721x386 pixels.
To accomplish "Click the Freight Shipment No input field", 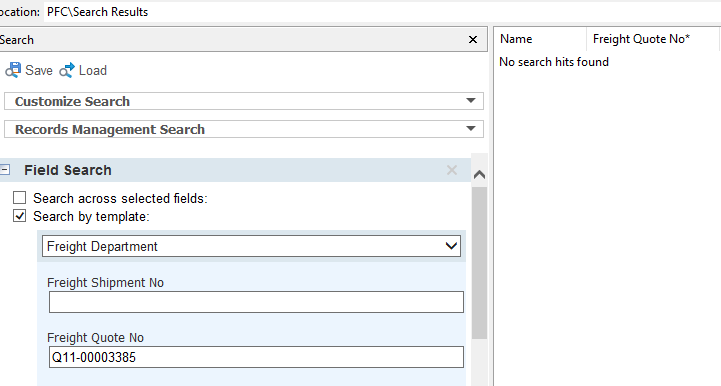I will point(256,302).
